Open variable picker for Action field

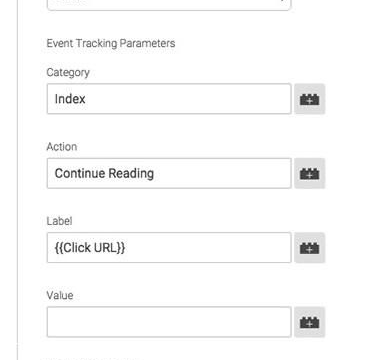pyautogui.click(x=309, y=173)
